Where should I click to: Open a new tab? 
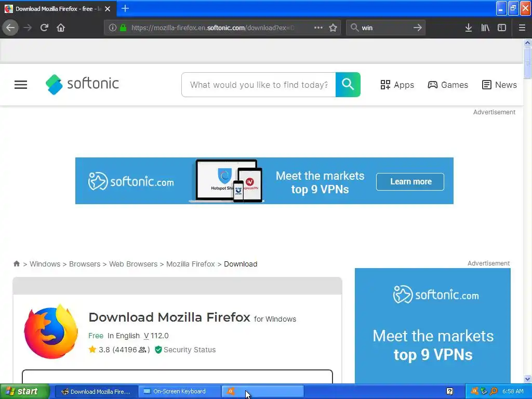coord(125,8)
